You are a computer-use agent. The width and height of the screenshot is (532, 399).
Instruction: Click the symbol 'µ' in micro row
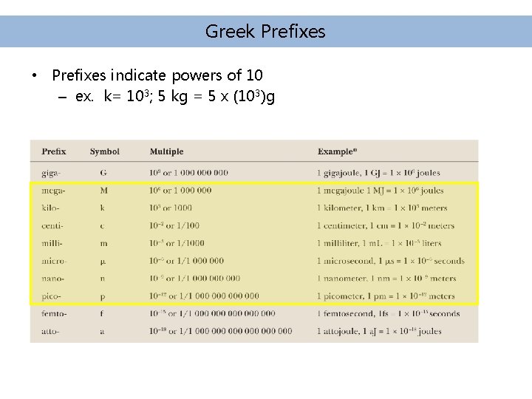pyautogui.click(x=103, y=262)
